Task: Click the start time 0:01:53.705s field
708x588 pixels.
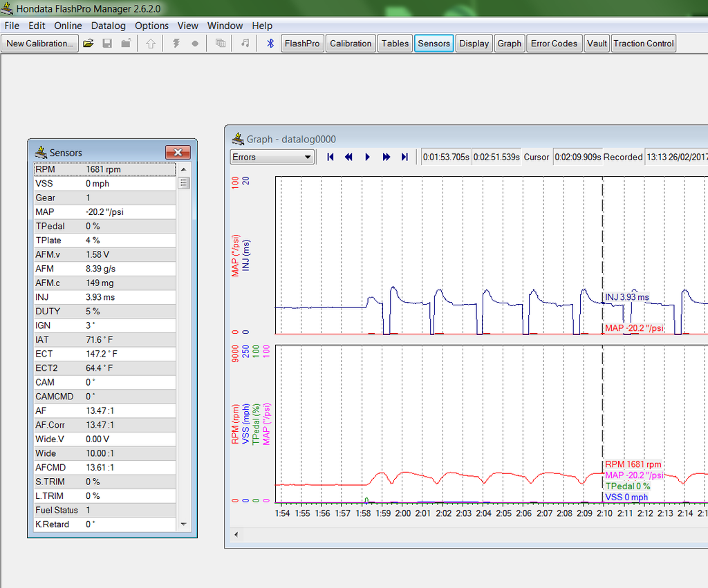Action: (x=446, y=157)
